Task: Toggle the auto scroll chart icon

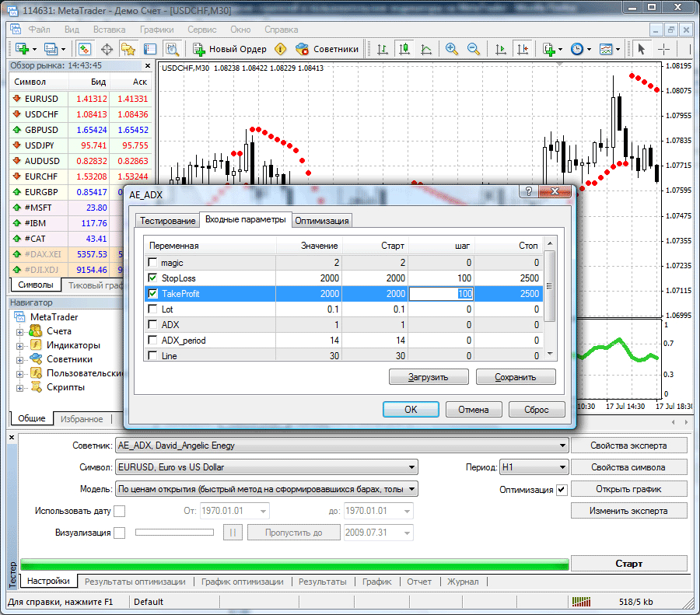Action: (501, 49)
